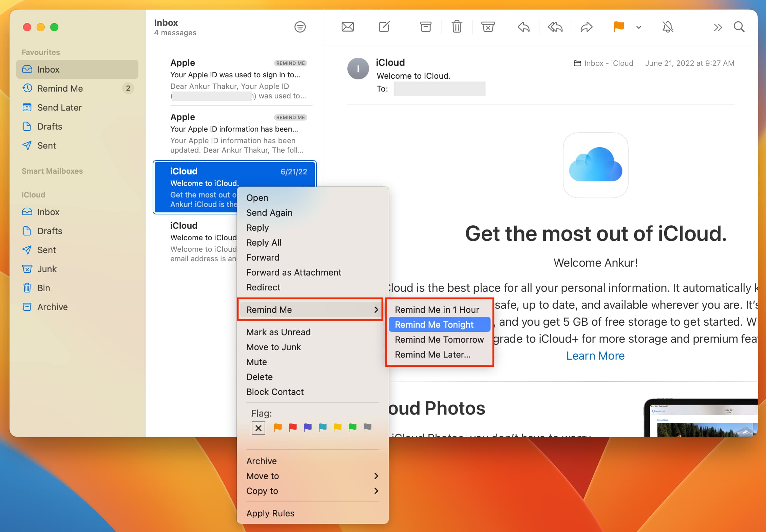Expand Remind Me submenu item
This screenshot has width=766, height=532.
(310, 309)
